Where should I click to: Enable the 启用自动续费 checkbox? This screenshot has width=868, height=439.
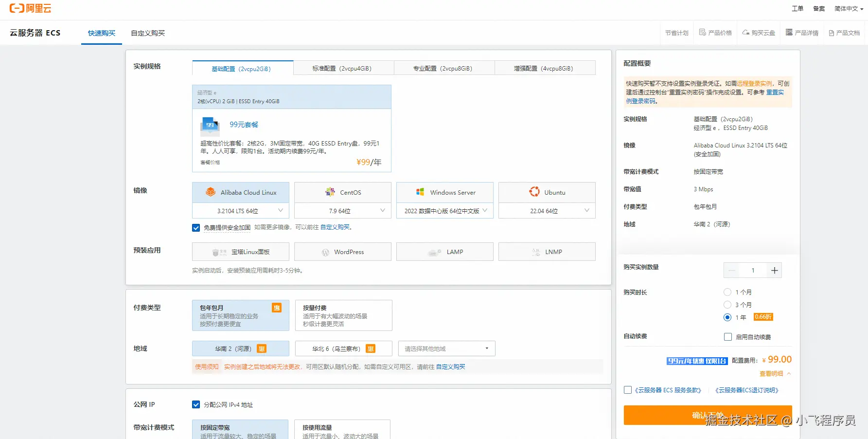[x=728, y=337]
